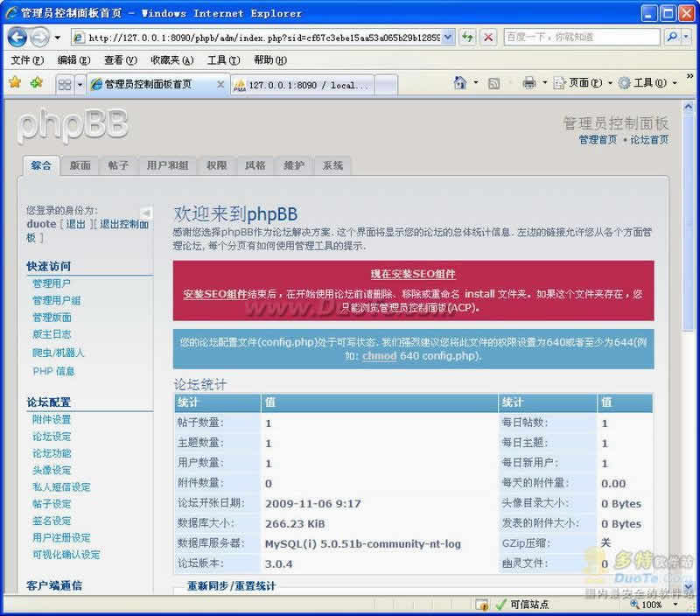Open the 工具(O) toolbar menu
700x616 pixels.
coord(647,82)
